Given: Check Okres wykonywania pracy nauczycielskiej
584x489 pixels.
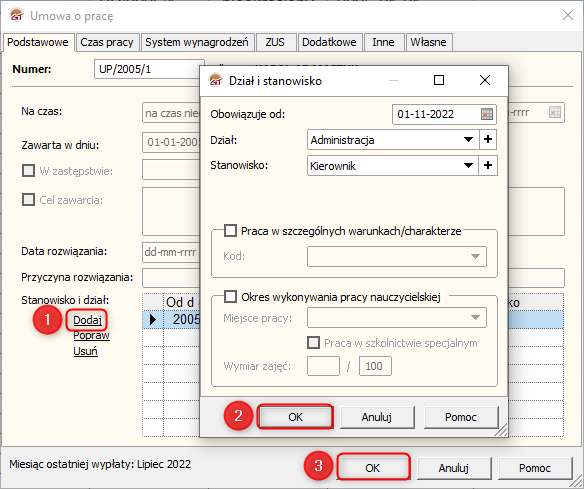Looking at the screenshot, I should click(x=230, y=297).
